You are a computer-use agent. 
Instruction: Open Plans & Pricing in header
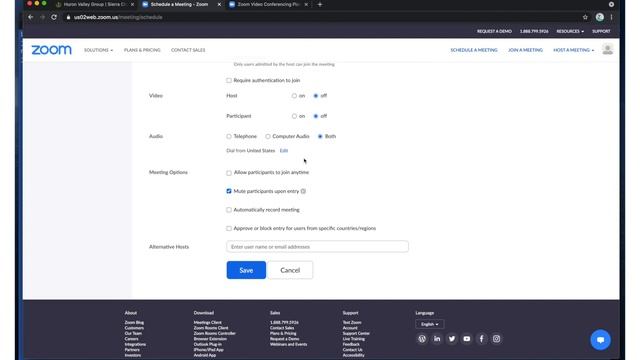[142, 50]
